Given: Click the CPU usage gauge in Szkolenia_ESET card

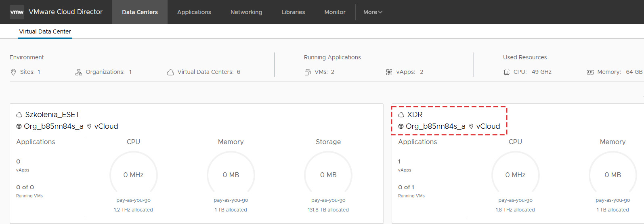Looking at the screenshot, I should coord(133,174).
